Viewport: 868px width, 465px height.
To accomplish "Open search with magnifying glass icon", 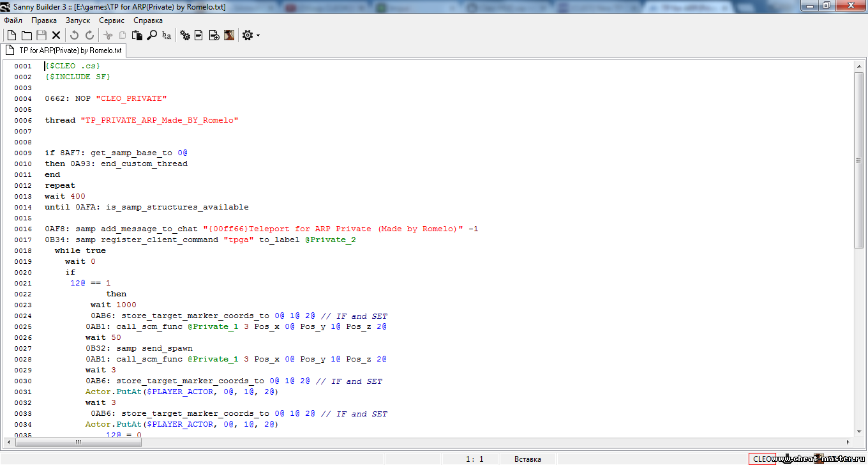I will [x=152, y=36].
